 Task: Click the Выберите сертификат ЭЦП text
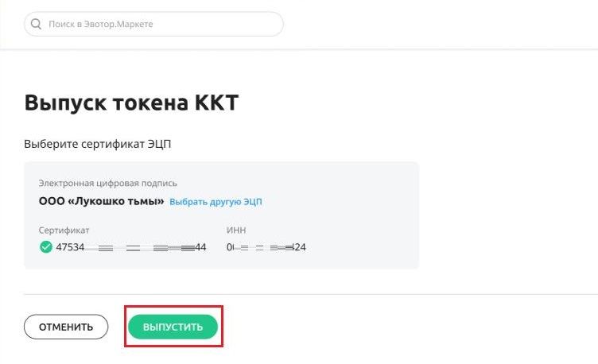coord(97,144)
